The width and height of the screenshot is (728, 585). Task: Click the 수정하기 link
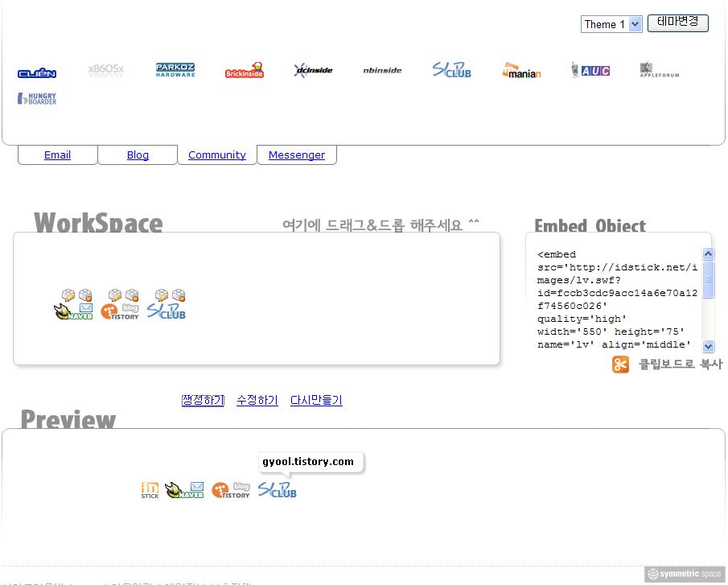tap(257, 400)
